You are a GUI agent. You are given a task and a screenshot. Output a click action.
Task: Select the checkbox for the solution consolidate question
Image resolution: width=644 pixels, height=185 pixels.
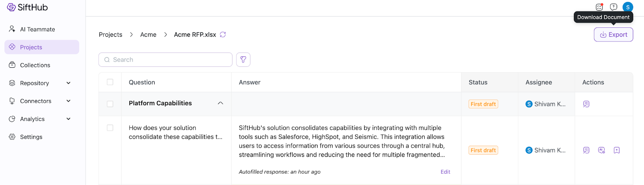click(x=110, y=128)
